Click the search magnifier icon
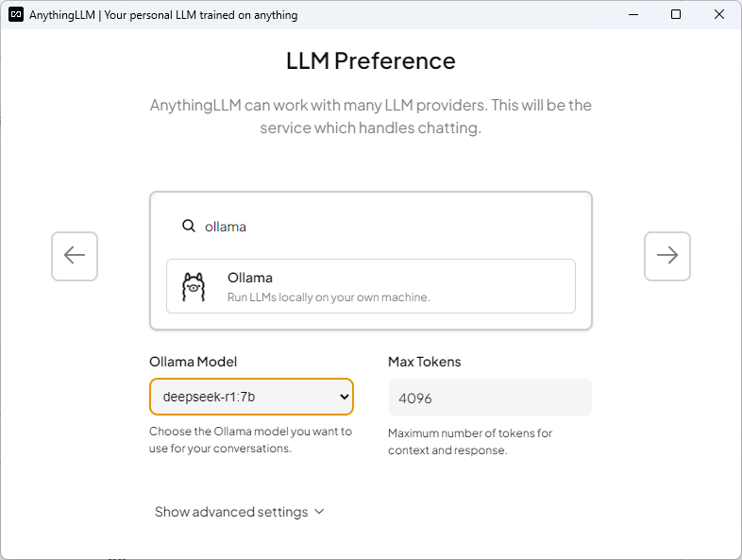Viewport: 742px width, 560px height. coord(189,227)
